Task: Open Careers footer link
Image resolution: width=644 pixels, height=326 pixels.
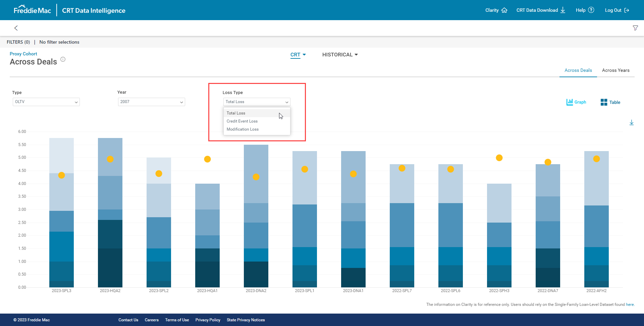Action: (x=152, y=320)
